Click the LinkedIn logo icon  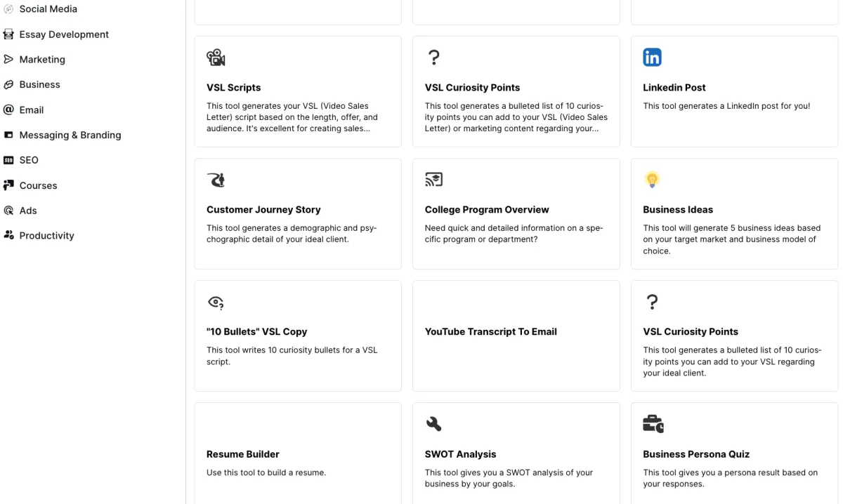click(x=652, y=58)
